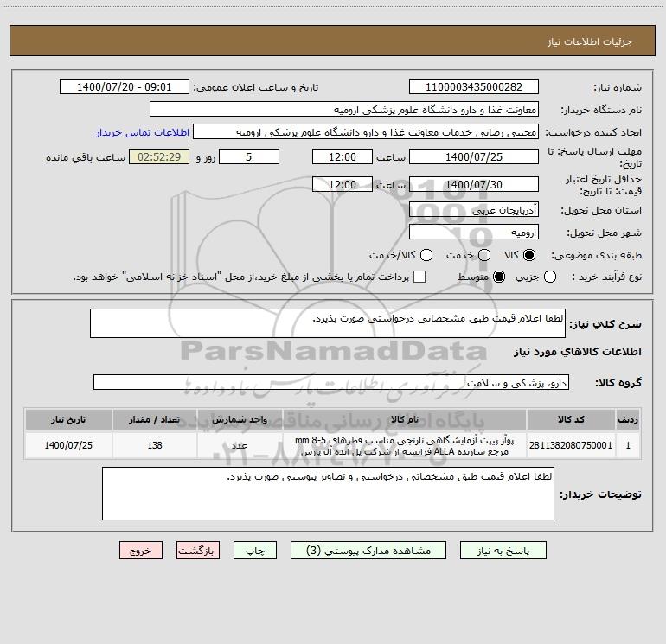Image resolution: width=666 pixels, height=644 pixels.
Task: Click the quantity cell 138
Action: [155, 445]
